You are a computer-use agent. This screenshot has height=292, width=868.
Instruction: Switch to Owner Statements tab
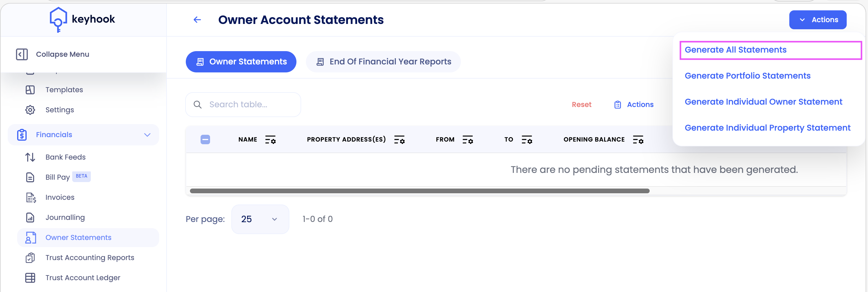pyautogui.click(x=241, y=62)
